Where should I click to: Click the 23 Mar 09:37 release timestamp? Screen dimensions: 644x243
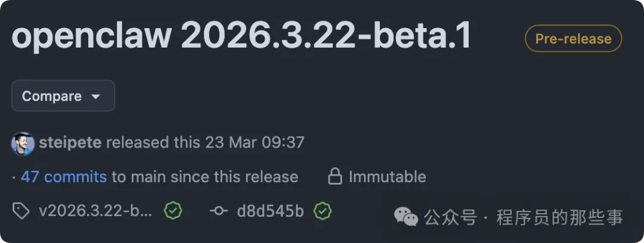point(255,143)
